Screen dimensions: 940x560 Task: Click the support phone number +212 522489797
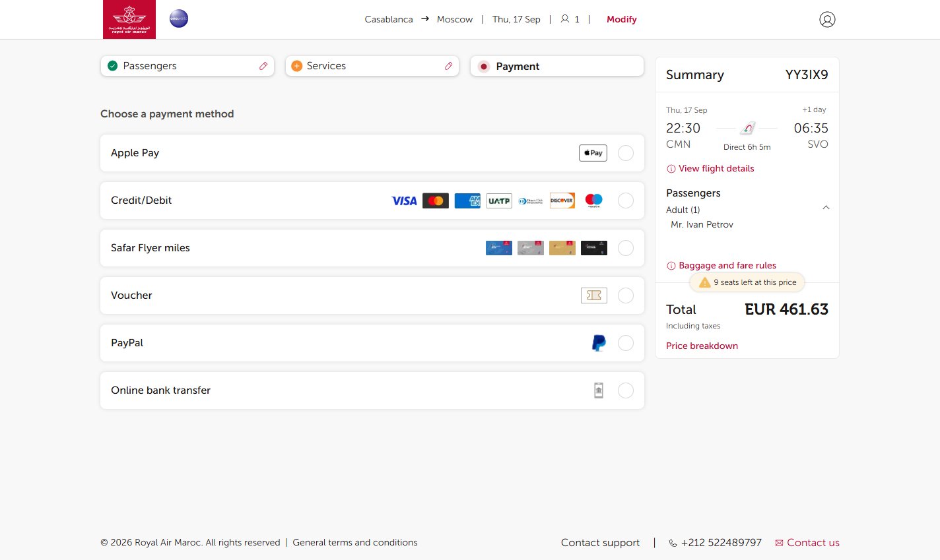click(722, 543)
